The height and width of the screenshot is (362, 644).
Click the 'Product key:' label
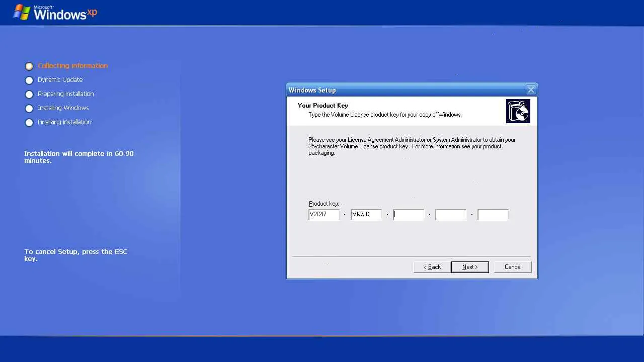[x=324, y=204]
